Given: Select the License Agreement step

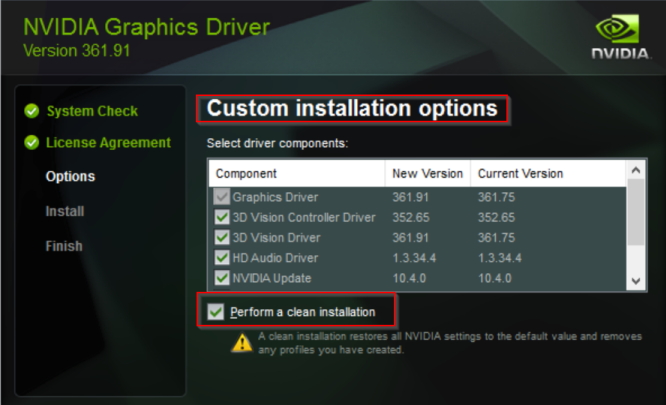Looking at the screenshot, I should coord(108,143).
